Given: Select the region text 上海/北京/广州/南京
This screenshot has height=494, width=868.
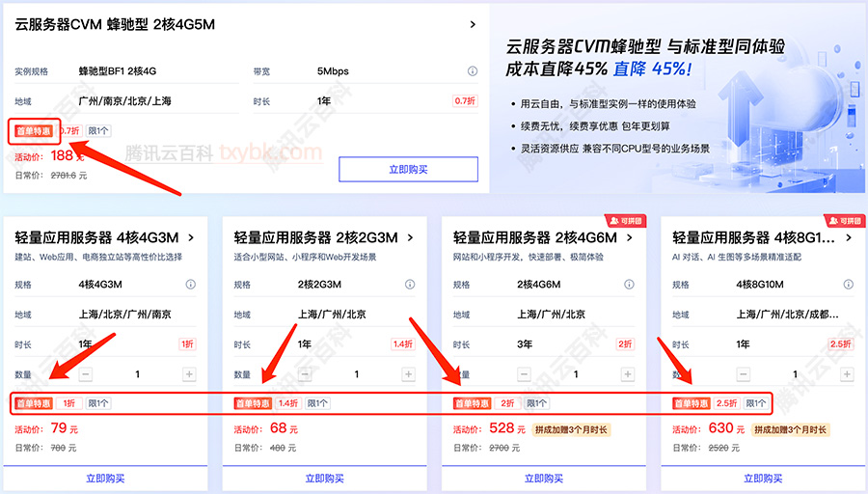Looking at the screenshot, I should [125, 314].
